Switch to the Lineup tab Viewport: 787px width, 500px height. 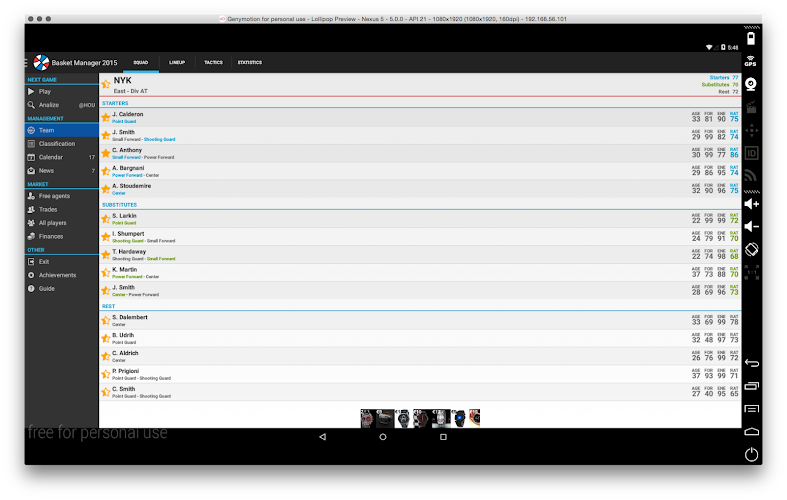[177, 63]
